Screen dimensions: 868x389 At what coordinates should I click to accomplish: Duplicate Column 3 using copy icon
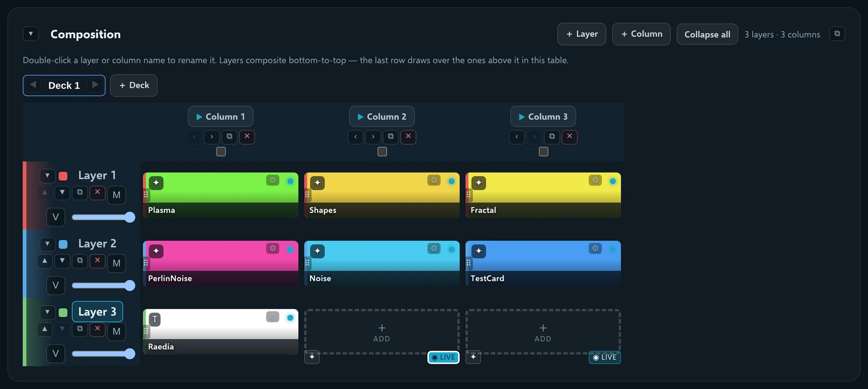click(x=552, y=137)
